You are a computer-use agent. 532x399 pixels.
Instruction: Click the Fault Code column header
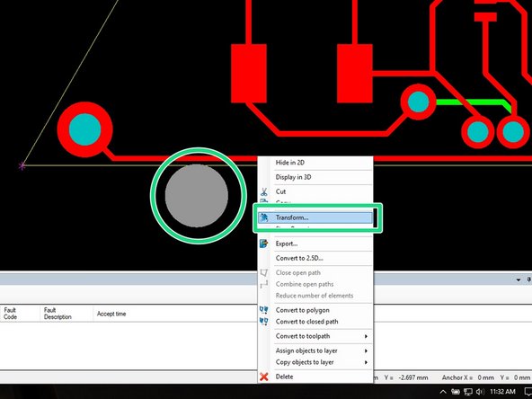tap(10, 314)
